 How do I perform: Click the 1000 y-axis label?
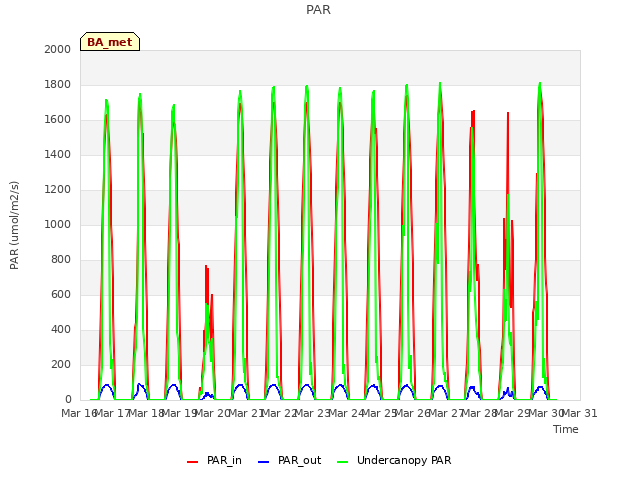pyautogui.click(x=58, y=224)
